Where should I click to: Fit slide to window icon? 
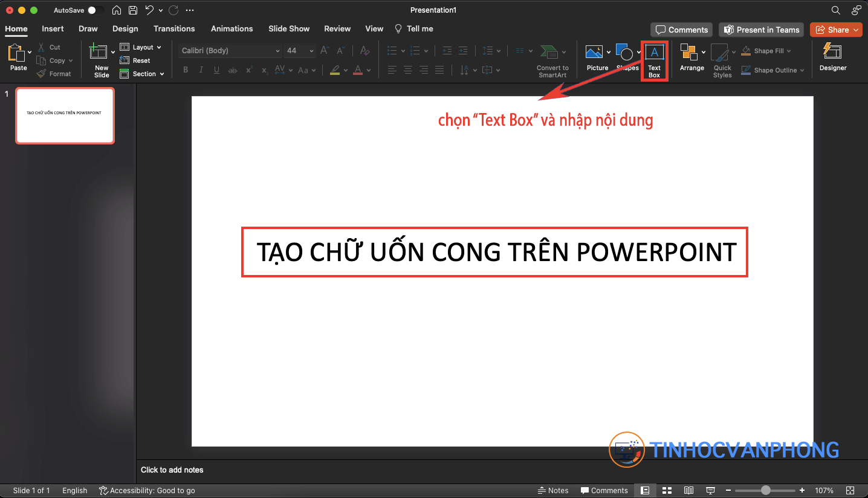pyautogui.click(x=850, y=490)
